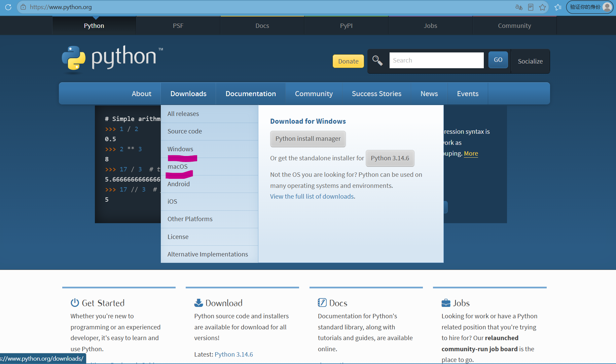This screenshot has height=364, width=616.
Task: Open the Docs top tab
Action: [262, 26]
